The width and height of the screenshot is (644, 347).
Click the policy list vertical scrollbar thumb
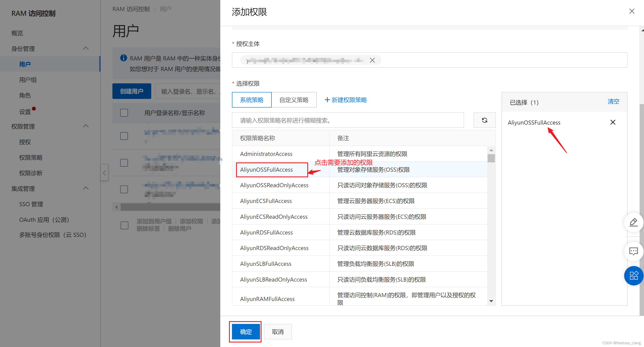(491, 158)
